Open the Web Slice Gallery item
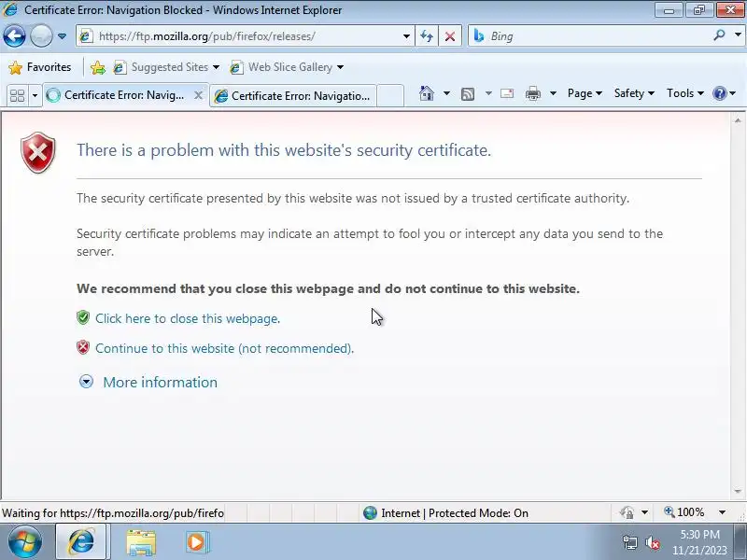Screen dimensions: 747x560 (x=287, y=67)
